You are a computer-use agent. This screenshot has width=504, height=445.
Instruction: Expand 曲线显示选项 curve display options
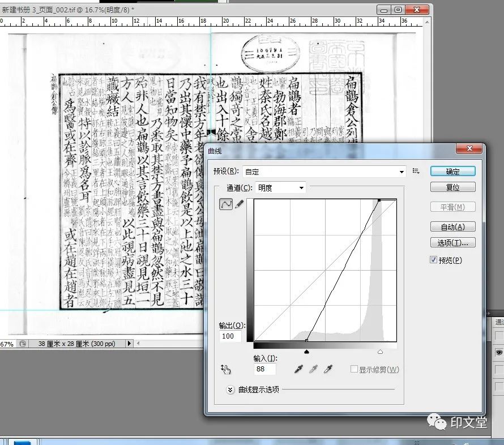(230, 390)
